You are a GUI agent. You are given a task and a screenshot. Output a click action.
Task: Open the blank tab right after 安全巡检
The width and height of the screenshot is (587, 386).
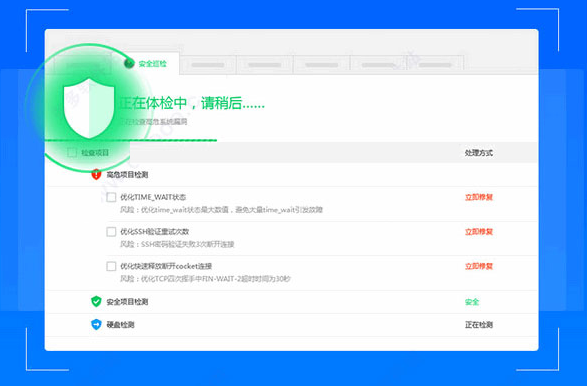[x=208, y=65]
